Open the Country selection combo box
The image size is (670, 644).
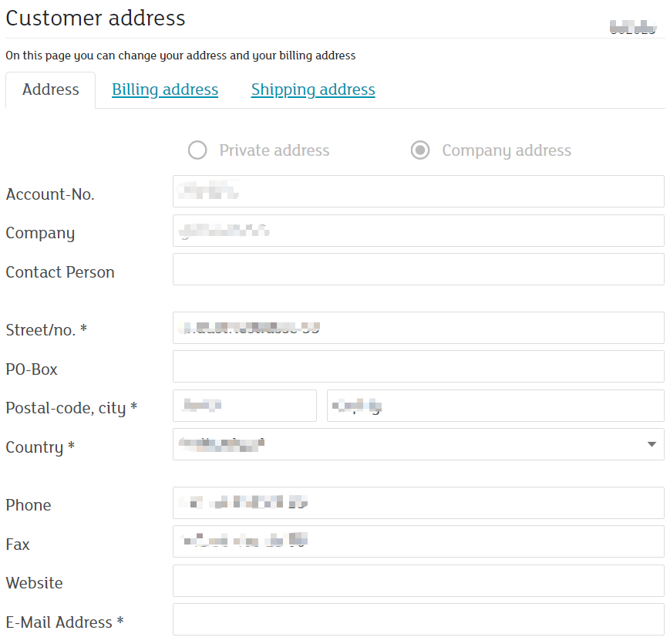(x=419, y=444)
